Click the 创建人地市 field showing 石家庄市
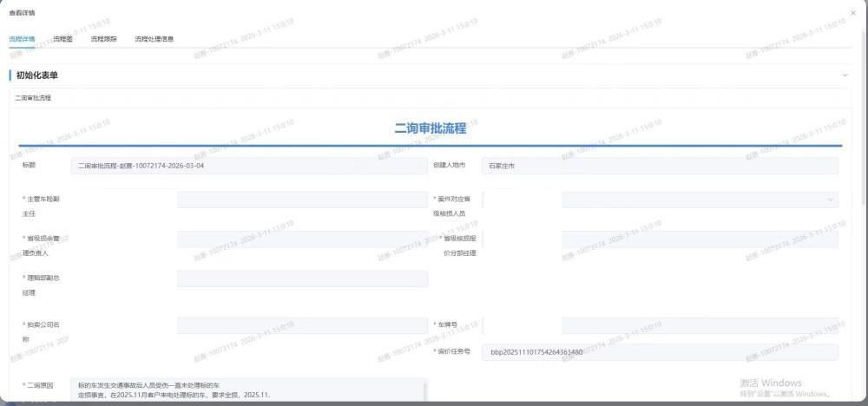This screenshot has width=868, height=406. (660, 165)
